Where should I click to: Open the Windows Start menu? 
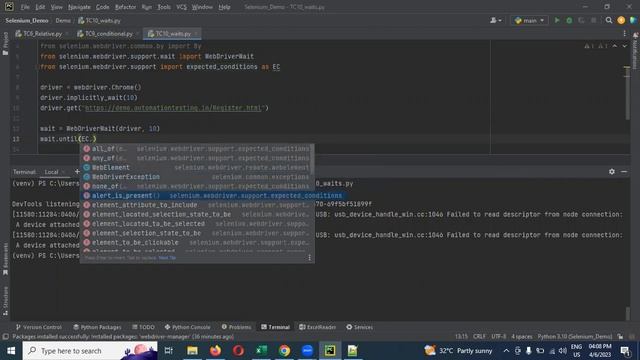coord(11,351)
